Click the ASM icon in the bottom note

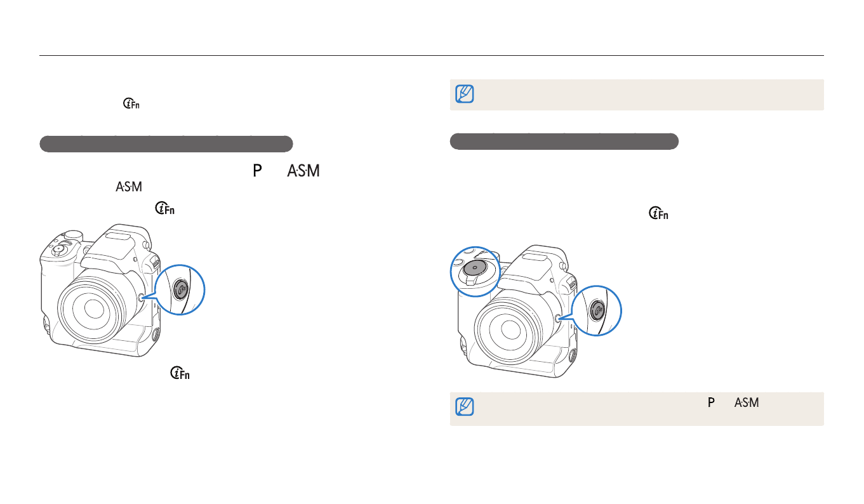point(747,402)
